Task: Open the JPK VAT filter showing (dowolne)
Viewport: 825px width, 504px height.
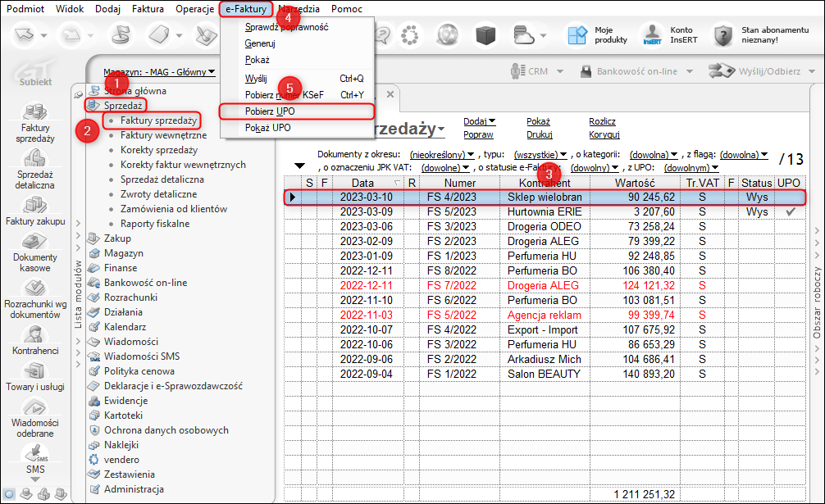Action: 445,168
